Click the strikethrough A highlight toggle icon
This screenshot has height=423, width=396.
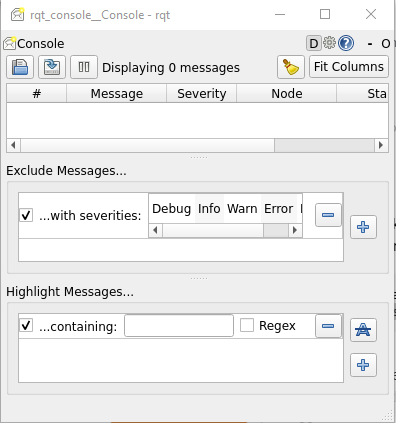coord(363,330)
